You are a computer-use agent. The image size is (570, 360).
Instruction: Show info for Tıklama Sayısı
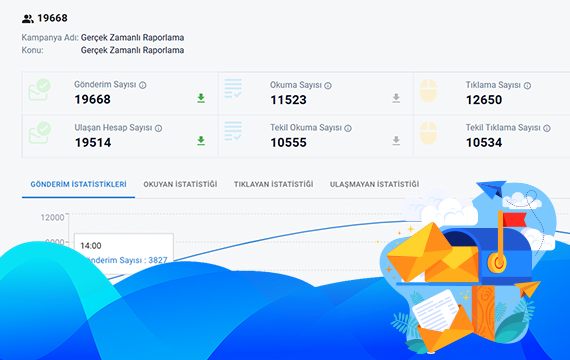[527, 86]
